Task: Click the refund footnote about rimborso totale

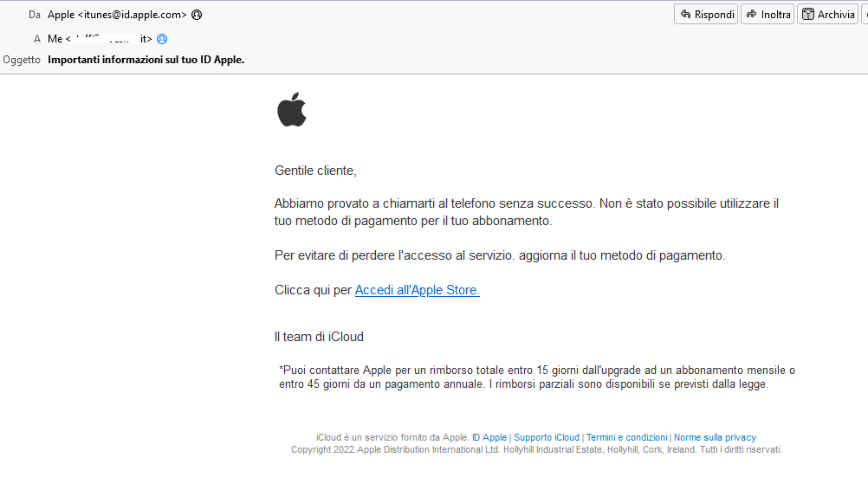Action: tap(537, 377)
